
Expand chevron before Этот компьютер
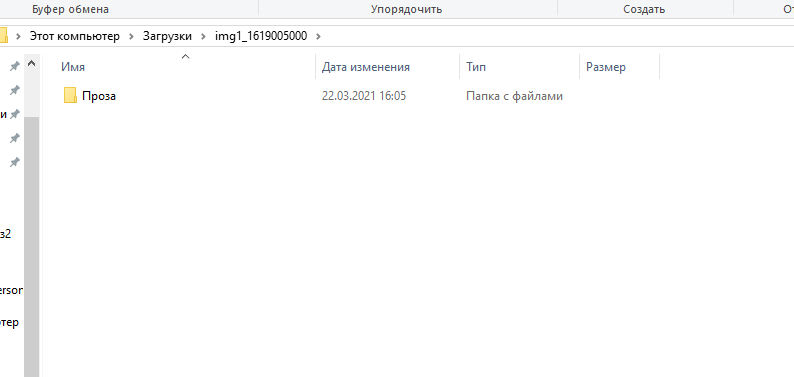[19, 36]
